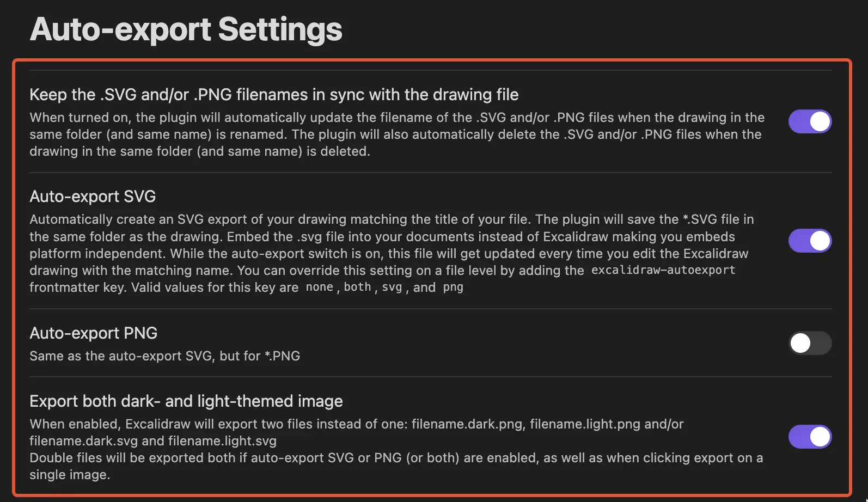This screenshot has height=502, width=868.
Task: Disable dark- and light-themed export toggle
Action: (810, 437)
